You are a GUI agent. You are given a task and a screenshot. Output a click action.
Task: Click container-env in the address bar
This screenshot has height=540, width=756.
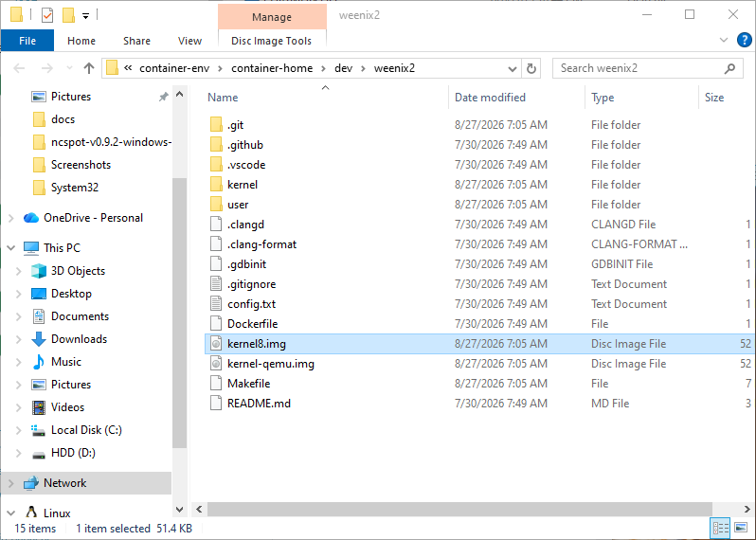tap(174, 68)
